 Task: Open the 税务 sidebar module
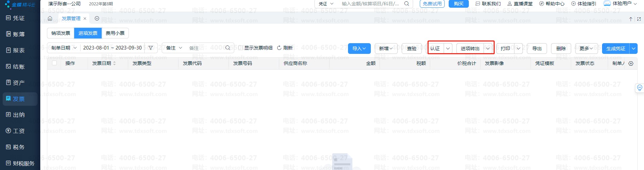(x=15, y=147)
